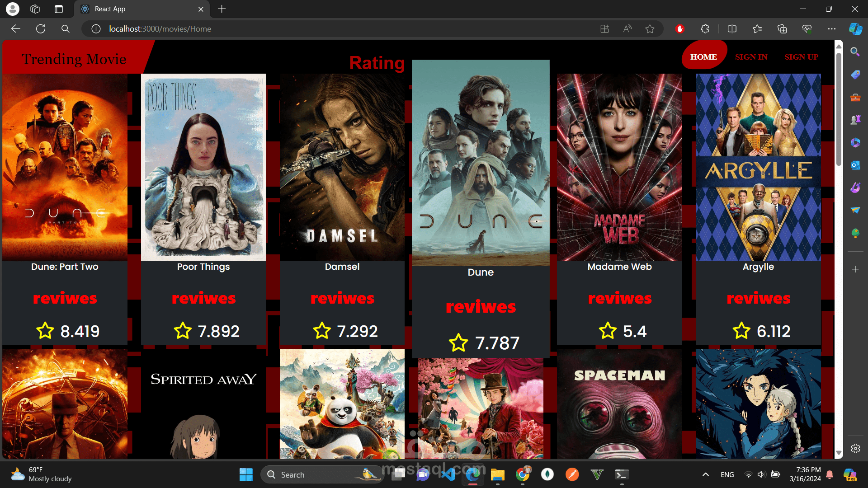Viewport: 868px width, 488px height.
Task: Open Windows Start menu
Action: 246,474
